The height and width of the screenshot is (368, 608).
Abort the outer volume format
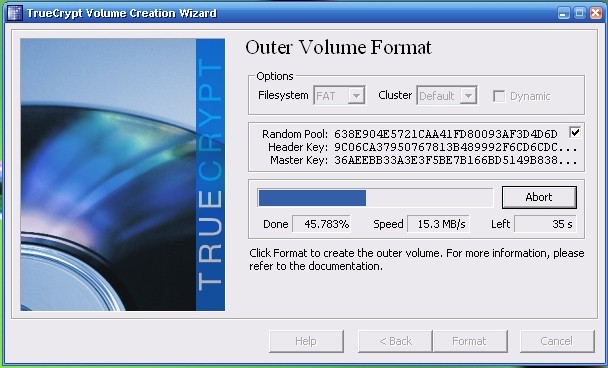point(539,197)
